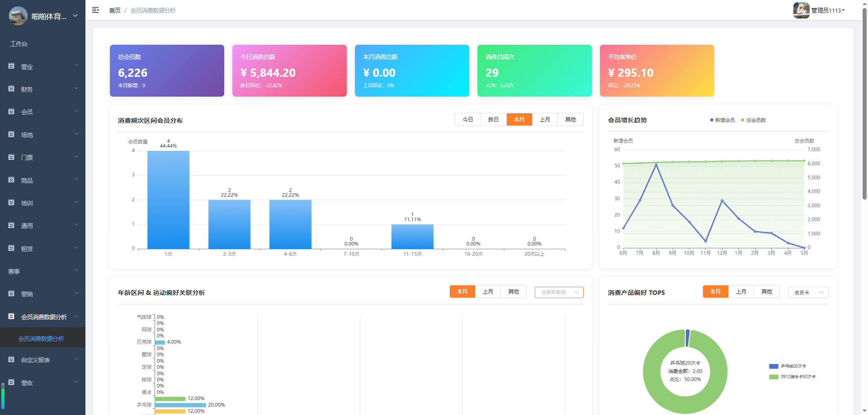Screen dimensions: 868x415
Task: Open the 全部年龄段 dropdown
Action: pos(559,292)
